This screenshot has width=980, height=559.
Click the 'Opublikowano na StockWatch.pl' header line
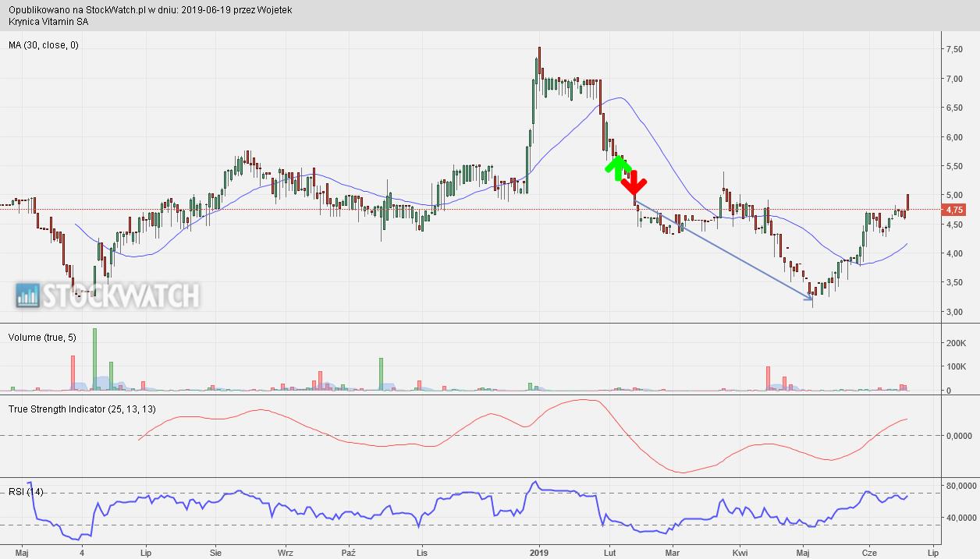[x=151, y=9]
